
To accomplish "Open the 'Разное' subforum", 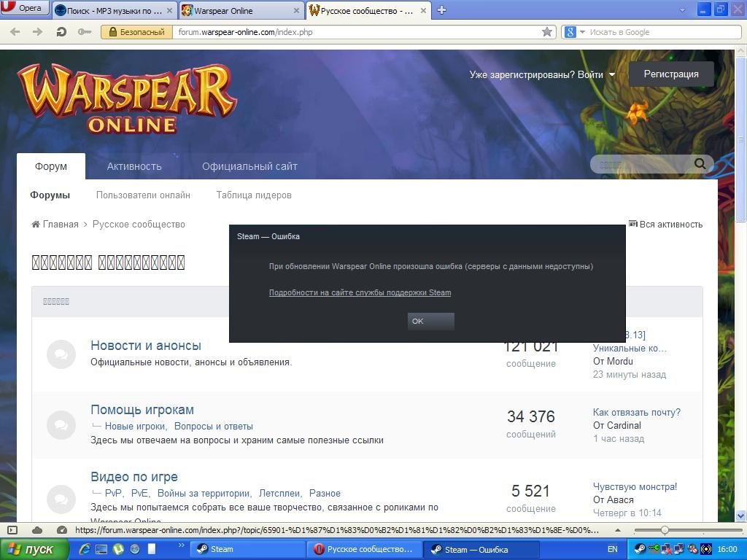I will tap(325, 494).
